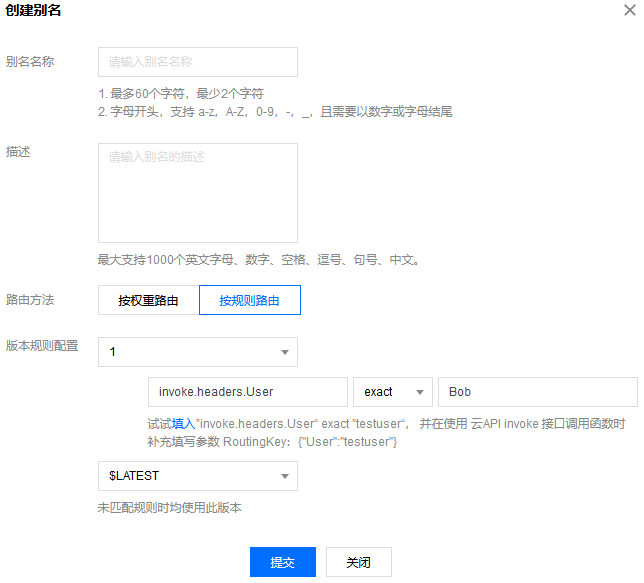Select 按权重路由 routing method
This screenshot has width=644, height=583.
point(148,300)
